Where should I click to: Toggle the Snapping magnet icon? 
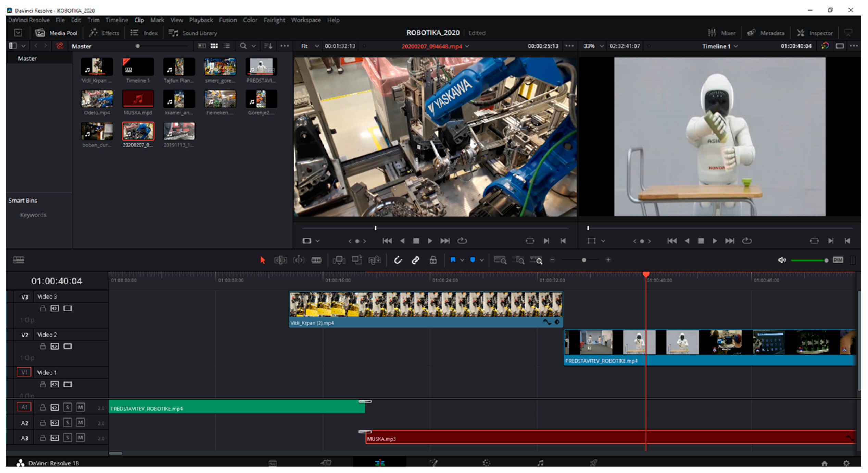pyautogui.click(x=398, y=260)
